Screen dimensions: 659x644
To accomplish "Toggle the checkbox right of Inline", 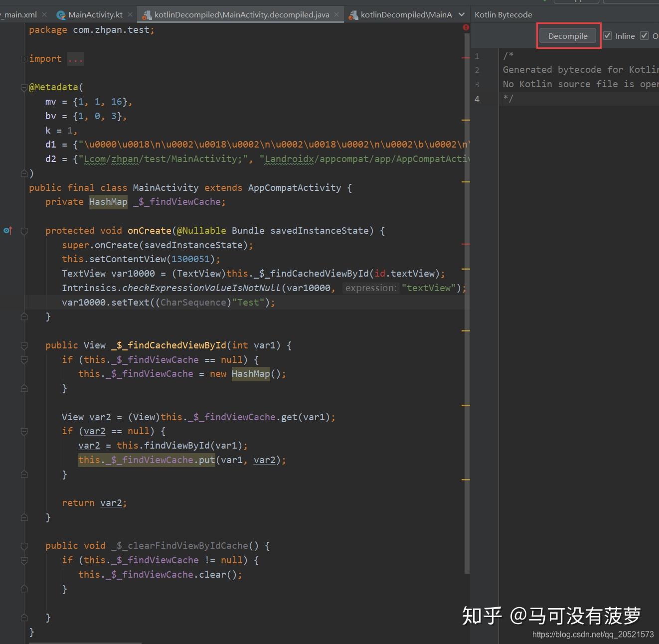I will tap(644, 36).
